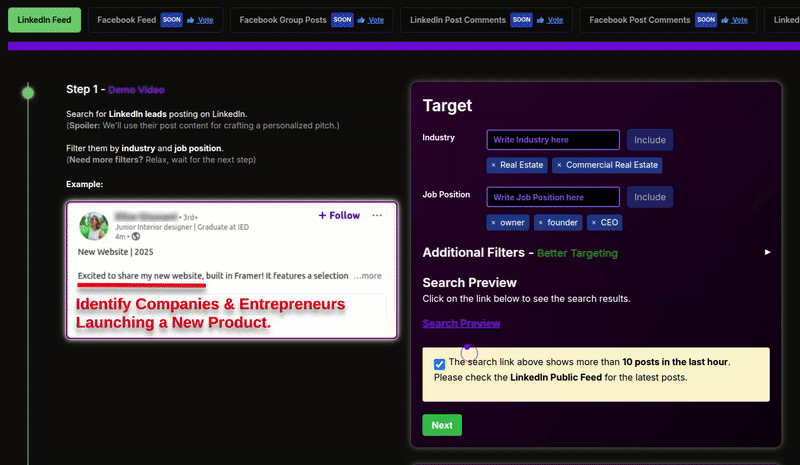The image size is (800, 465).
Task: Focus the Write Industry here field
Action: (553, 140)
